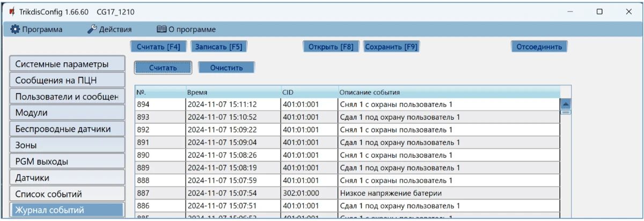Click Считать button above event log
The image size is (644, 221).
point(163,68)
